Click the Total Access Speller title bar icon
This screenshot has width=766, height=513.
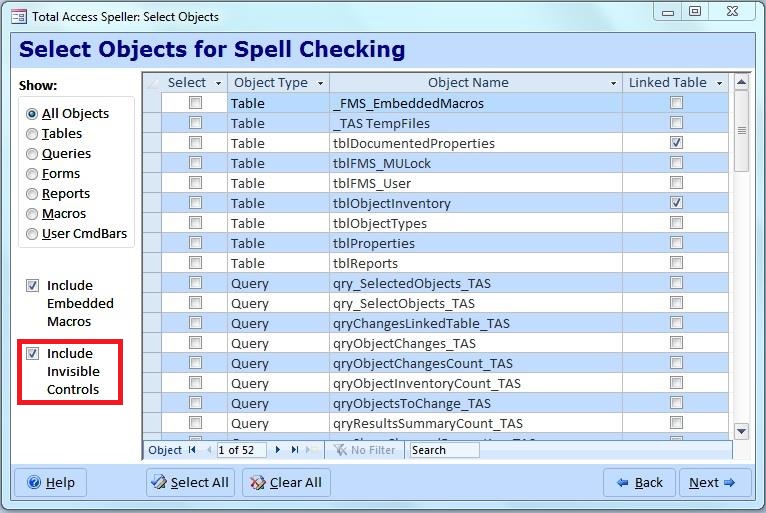pos(17,16)
